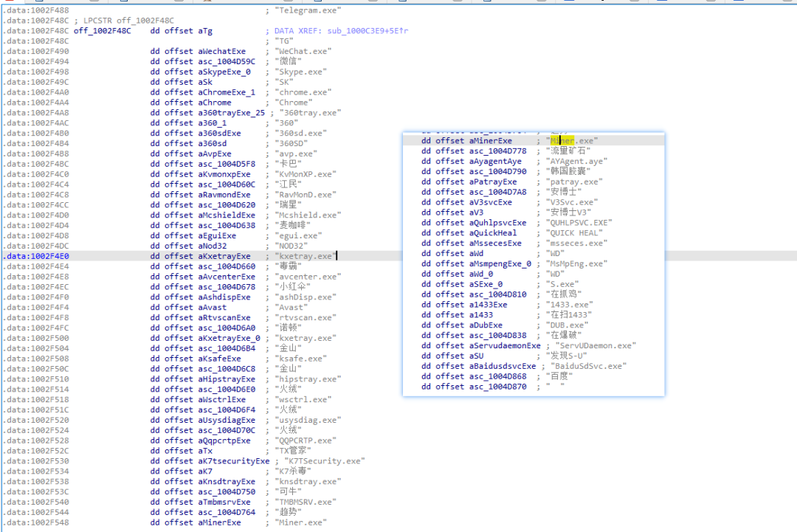Select the aQqpcrtpExe offset name
This screenshot has height=532, width=797.
(224, 441)
